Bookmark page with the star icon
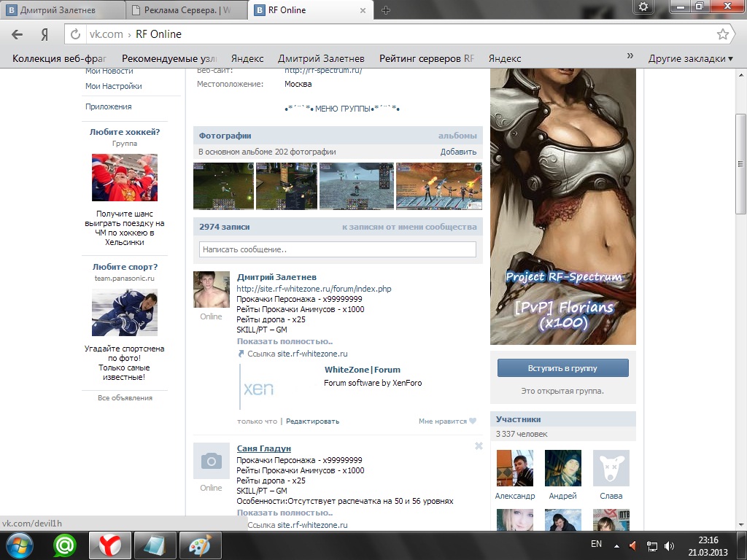This screenshot has width=747, height=560. [723, 34]
